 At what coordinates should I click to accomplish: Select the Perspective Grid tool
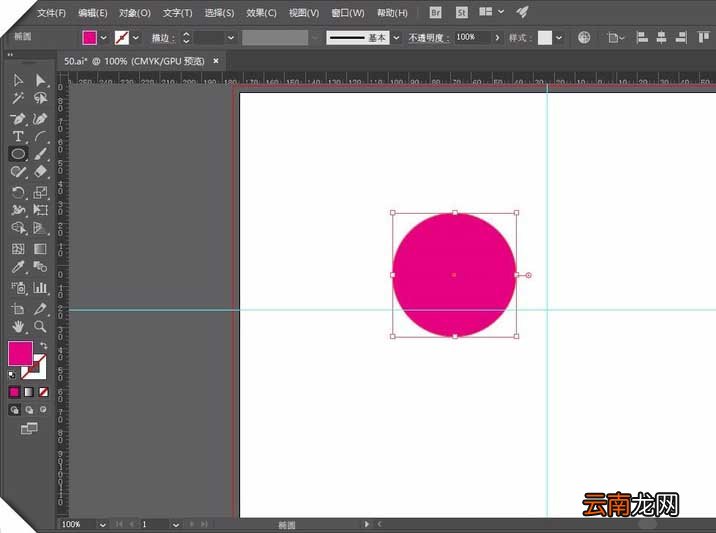[40, 227]
